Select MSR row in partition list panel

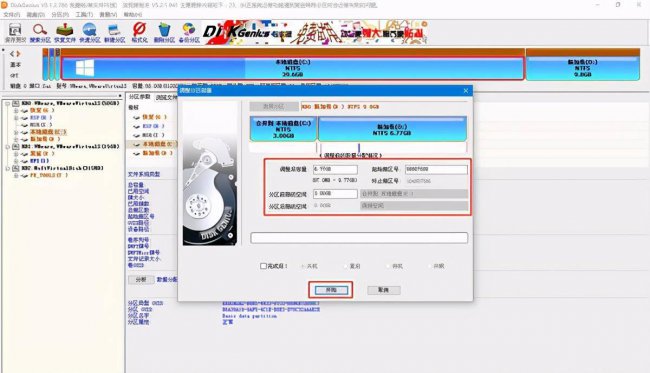pyautogui.click(x=153, y=135)
